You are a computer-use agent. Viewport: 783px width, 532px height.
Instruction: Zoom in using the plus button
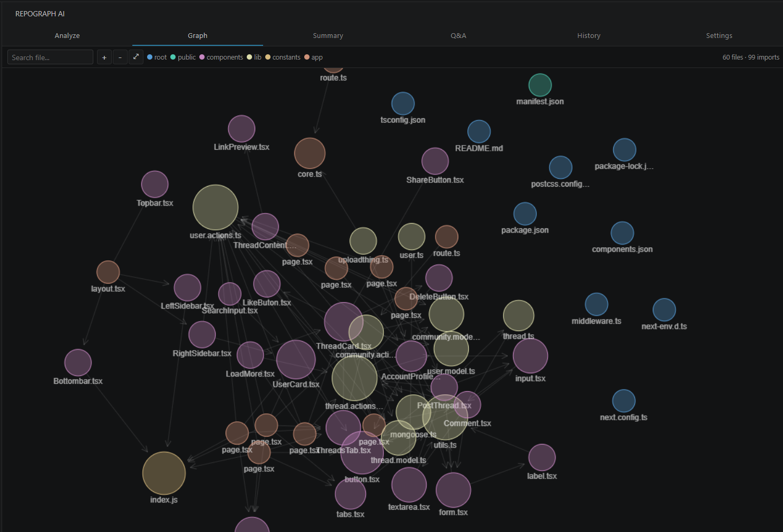coord(104,57)
